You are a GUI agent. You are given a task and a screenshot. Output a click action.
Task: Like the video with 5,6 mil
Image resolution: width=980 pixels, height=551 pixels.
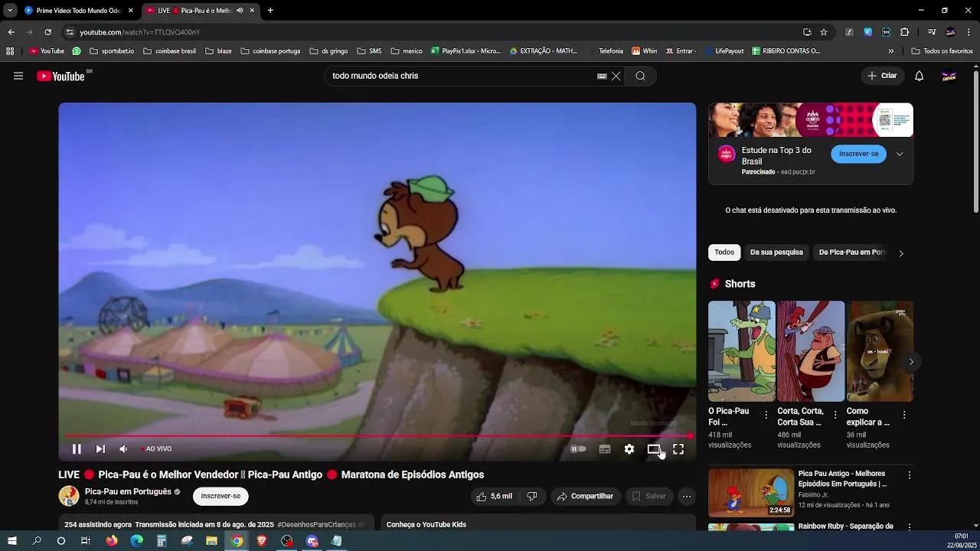coord(495,496)
